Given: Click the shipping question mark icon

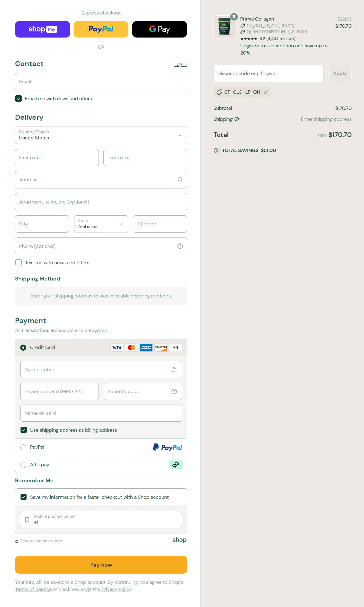Looking at the screenshot, I should tap(237, 119).
